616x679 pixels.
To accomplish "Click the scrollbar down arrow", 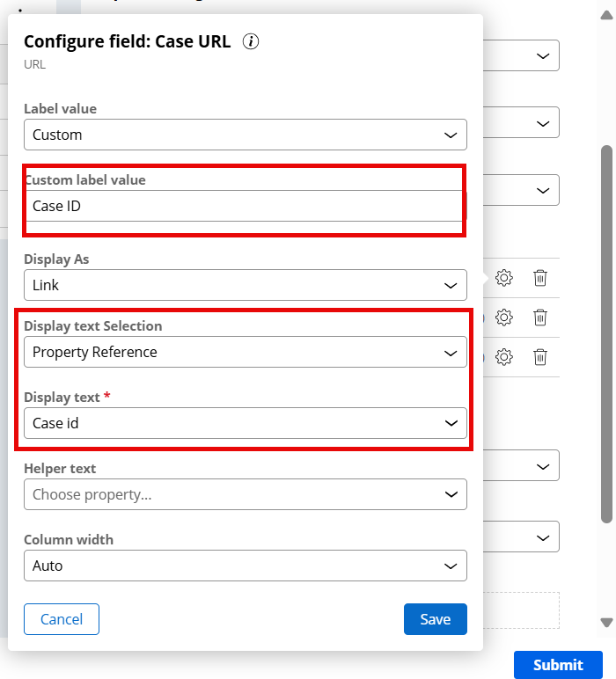I will coord(606,622).
